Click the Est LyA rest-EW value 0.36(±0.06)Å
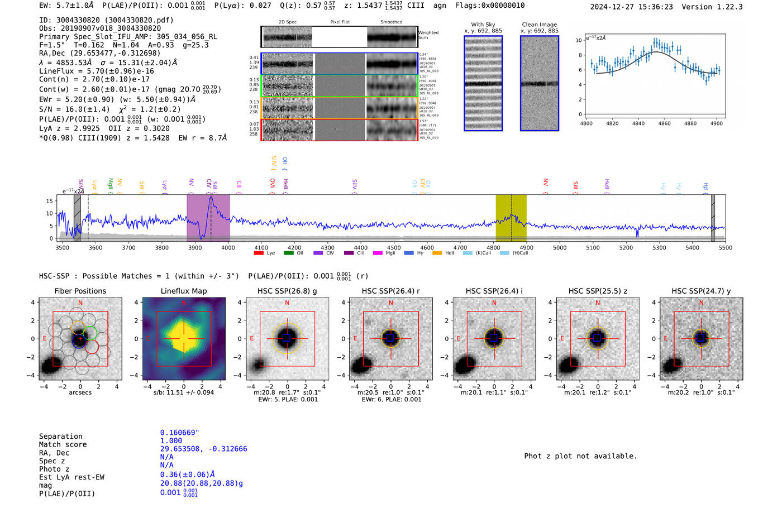Screen dimensions: 782x532 (x=187, y=475)
